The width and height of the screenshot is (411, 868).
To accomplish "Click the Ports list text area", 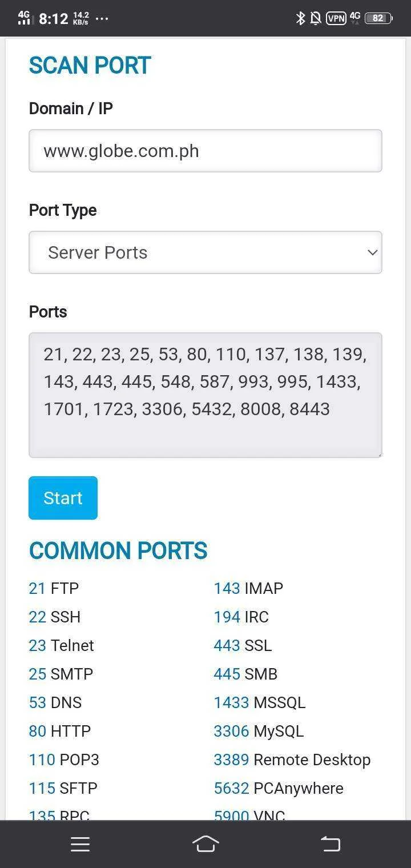I will 205,395.
